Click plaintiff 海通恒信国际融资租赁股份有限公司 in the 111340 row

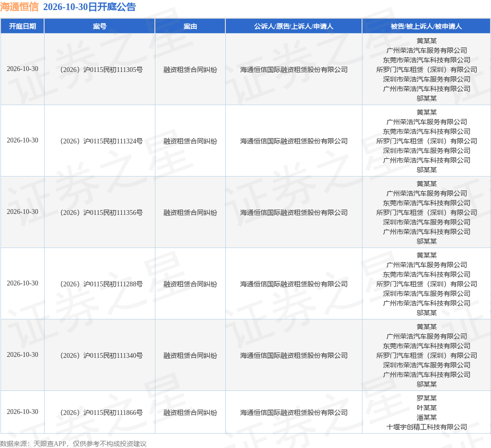294,355
